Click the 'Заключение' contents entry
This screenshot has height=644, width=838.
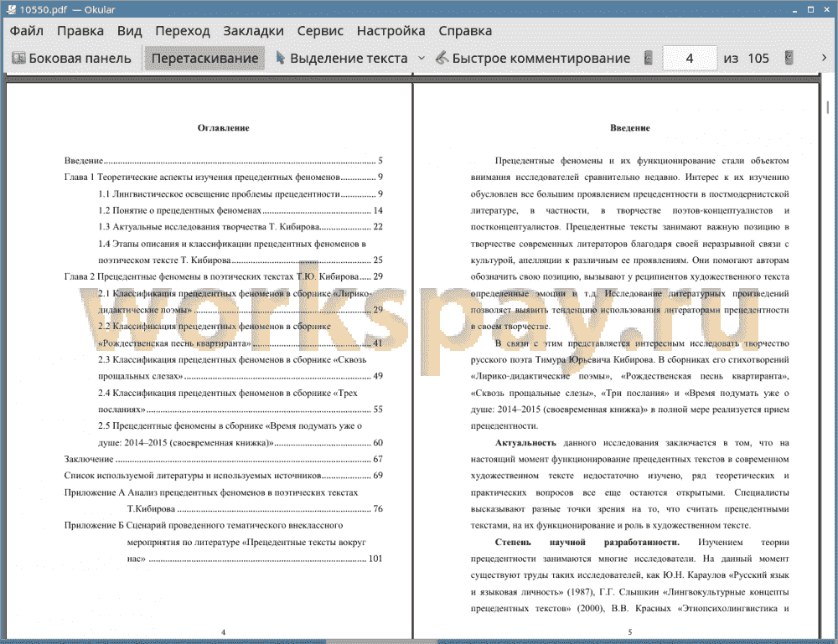(x=224, y=459)
